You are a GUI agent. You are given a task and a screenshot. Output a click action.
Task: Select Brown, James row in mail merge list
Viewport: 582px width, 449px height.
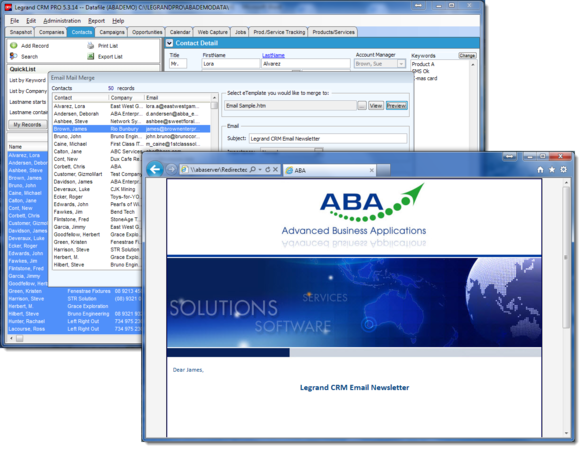click(131, 129)
